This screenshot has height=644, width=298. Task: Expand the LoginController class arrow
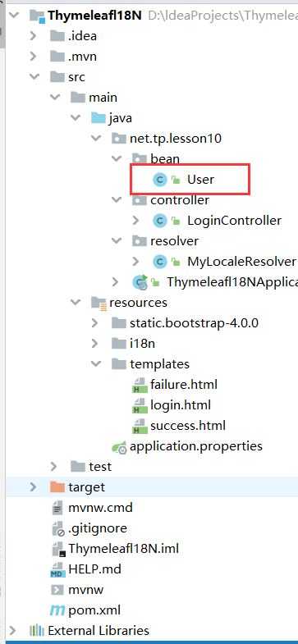[136, 221]
